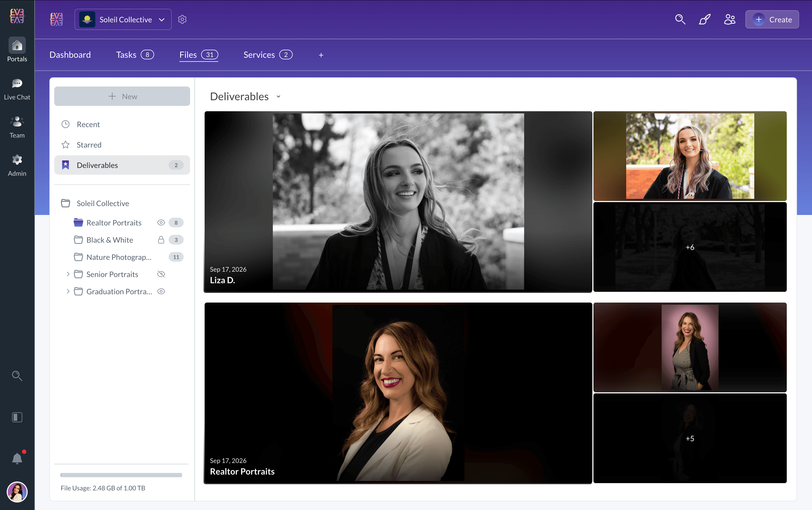This screenshot has width=812, height=510.
Task: Click the logo beside portal selector
Action: coord(56,19)
